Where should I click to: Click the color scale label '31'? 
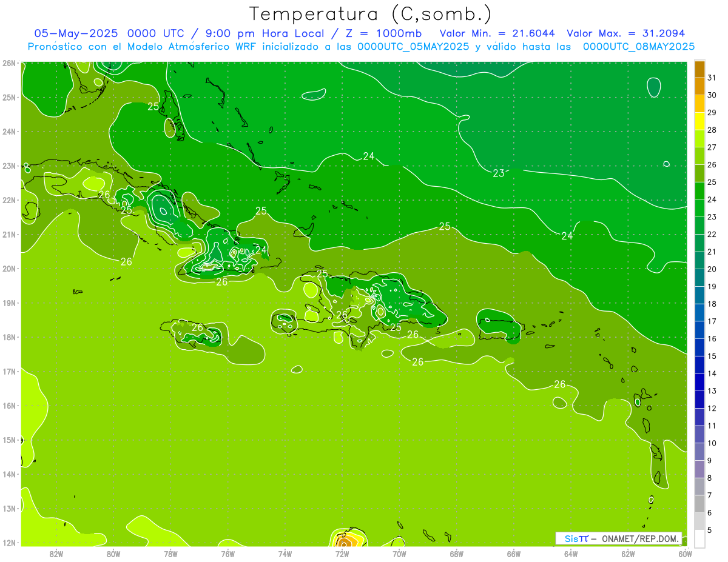(712, 78)
